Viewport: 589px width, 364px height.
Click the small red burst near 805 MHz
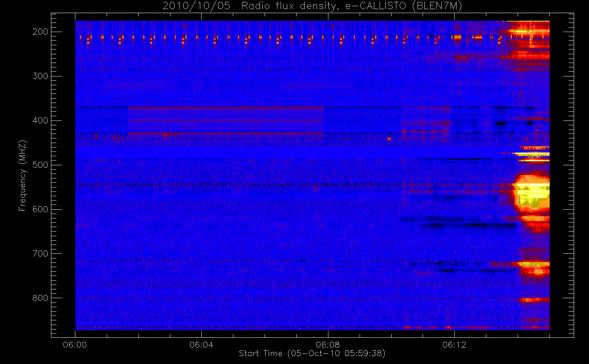point(534,300)
